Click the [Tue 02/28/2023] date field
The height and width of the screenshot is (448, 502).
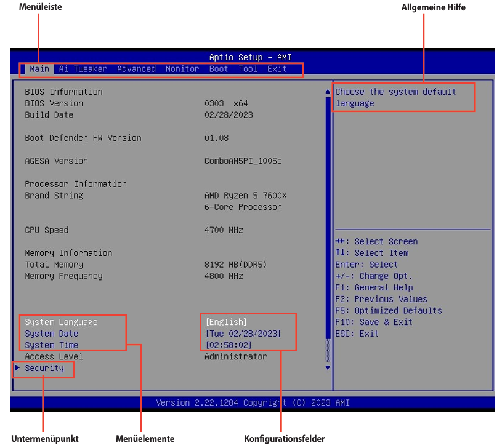pyautogui.click(x=243, y=334)
